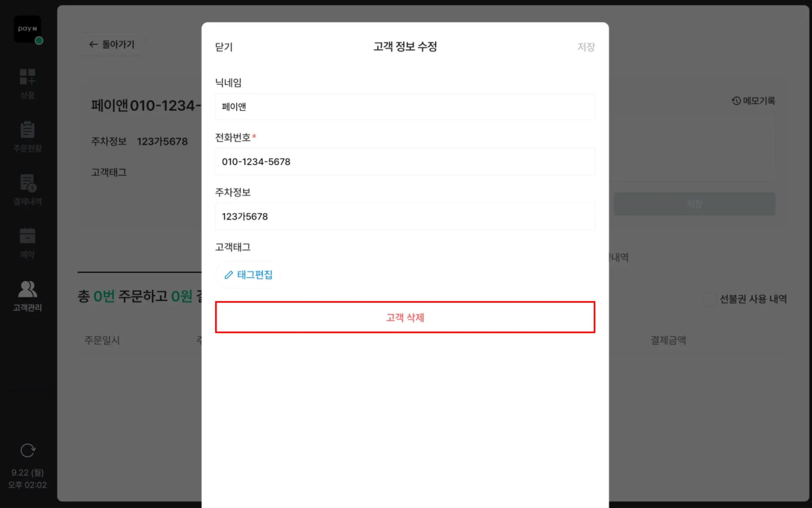The width and height of the screenshot is (812, 508).
Task: Open the 결제내역 payment history icon
Action: tap(27, 190)
